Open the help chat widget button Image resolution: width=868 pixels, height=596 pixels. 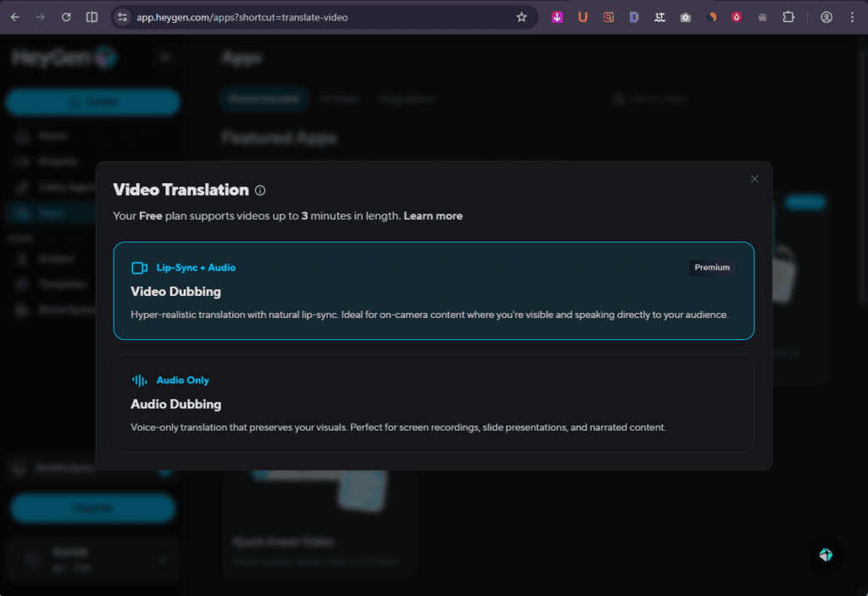[x=826, y=554]
